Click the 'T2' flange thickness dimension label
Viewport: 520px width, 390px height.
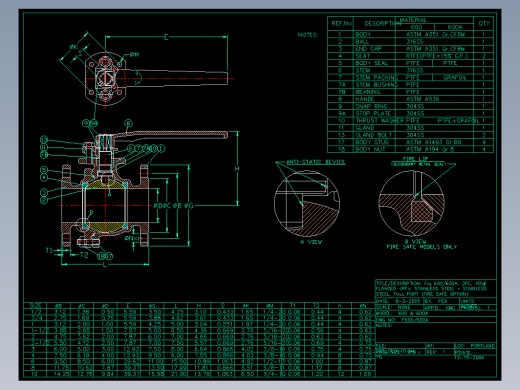click(84, 255)
